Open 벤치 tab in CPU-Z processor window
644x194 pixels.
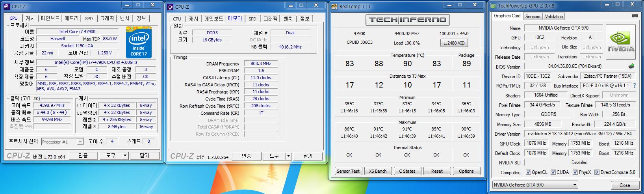124,18
